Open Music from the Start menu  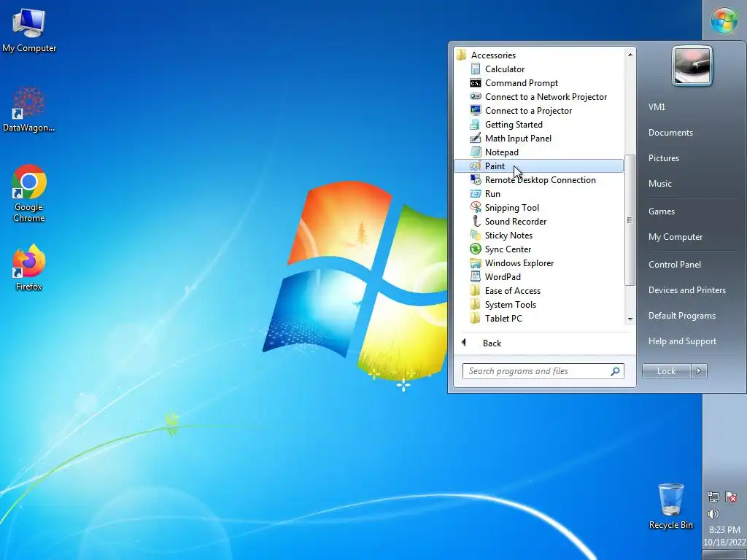pos(659,184)
